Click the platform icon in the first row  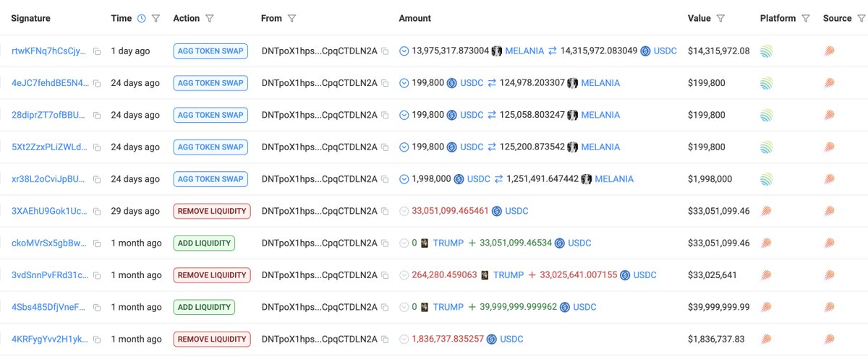766,51
